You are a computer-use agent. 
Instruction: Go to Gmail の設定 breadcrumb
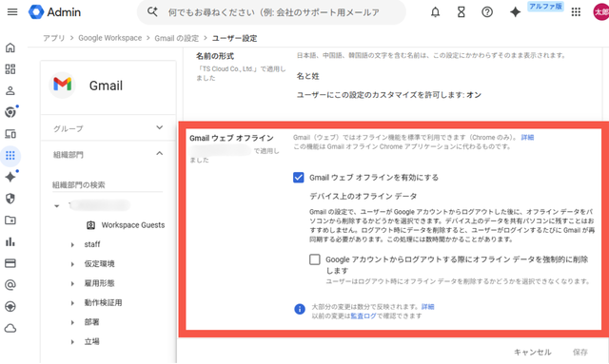click(x=177, y=38)
